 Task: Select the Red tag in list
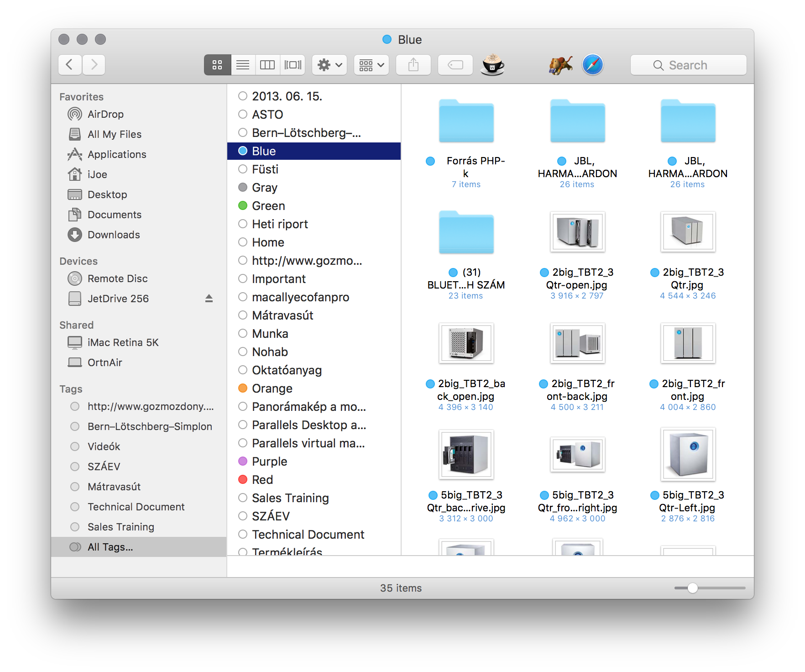tap(314, 480)
